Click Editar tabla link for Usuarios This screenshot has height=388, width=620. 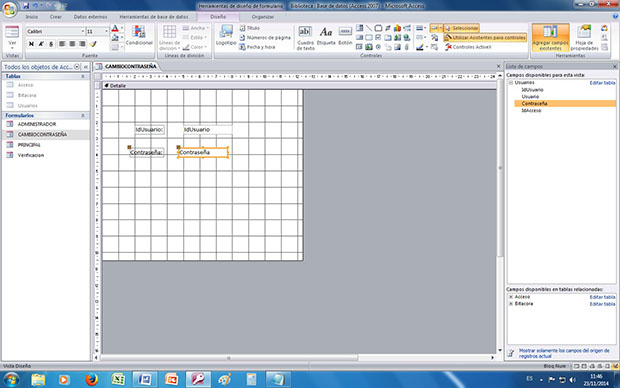pyautogui.click(x=602, y=83)
